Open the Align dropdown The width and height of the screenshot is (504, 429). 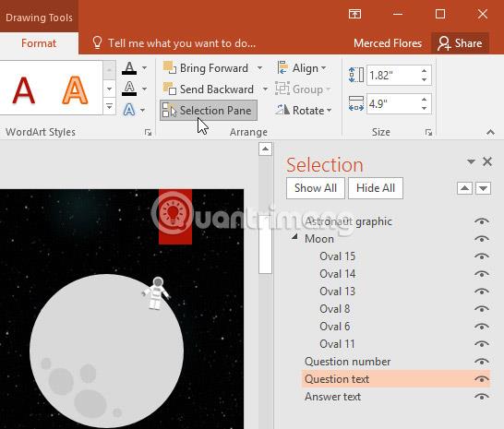tap(302, 68)
